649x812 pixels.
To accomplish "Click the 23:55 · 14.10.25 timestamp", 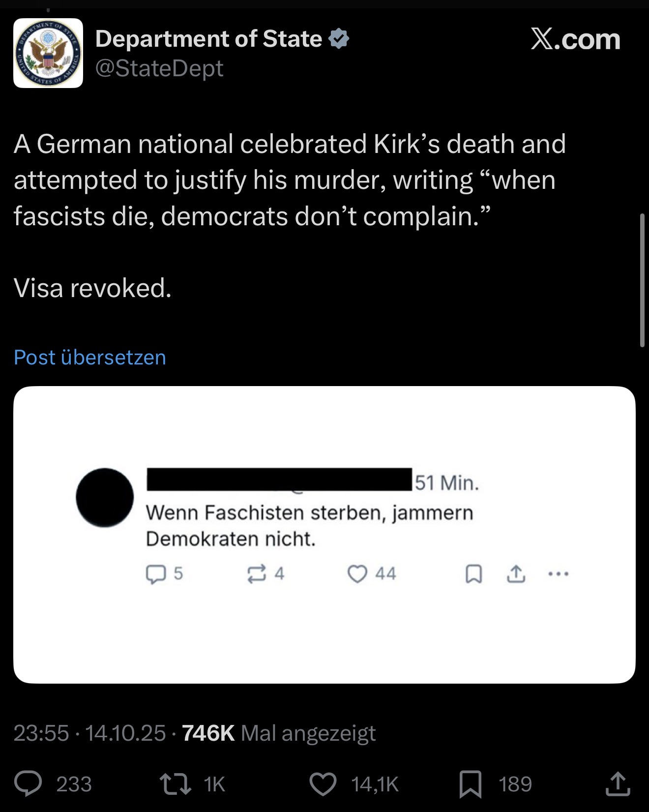I will 89,733.
